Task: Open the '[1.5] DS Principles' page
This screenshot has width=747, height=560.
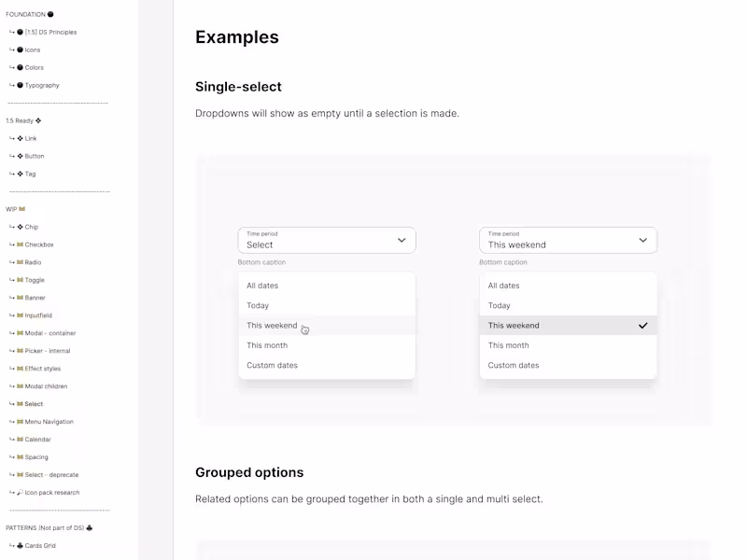Action: 49,32
